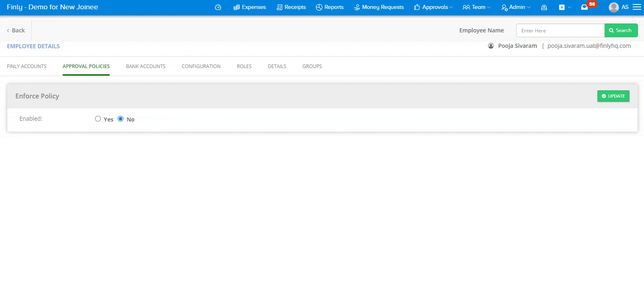
Task: Click the pooja.sivaram.uat@finlyhq.com email text
Action: point(589,46)
